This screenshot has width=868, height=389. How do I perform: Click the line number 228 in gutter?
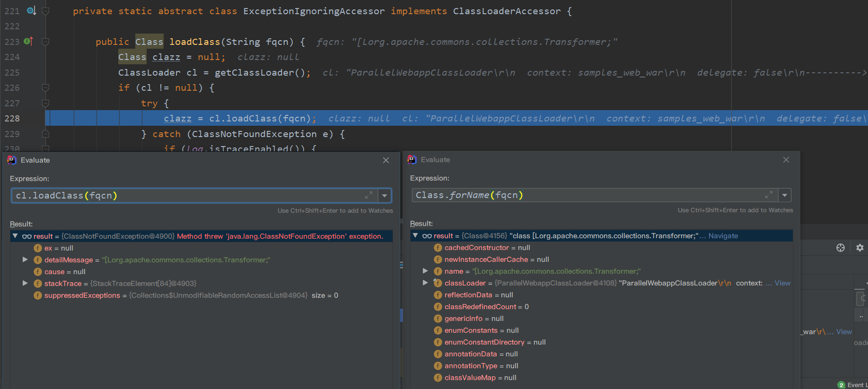point(12,119)
